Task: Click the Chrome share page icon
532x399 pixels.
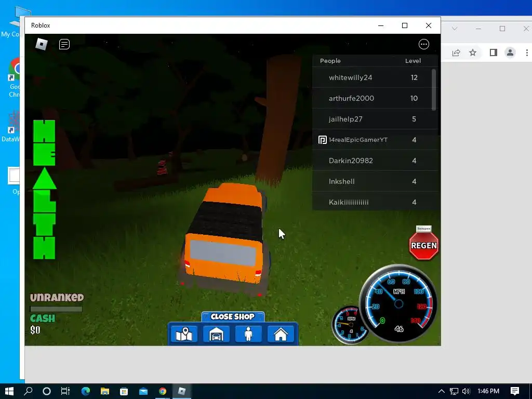Action: (456, 52)
